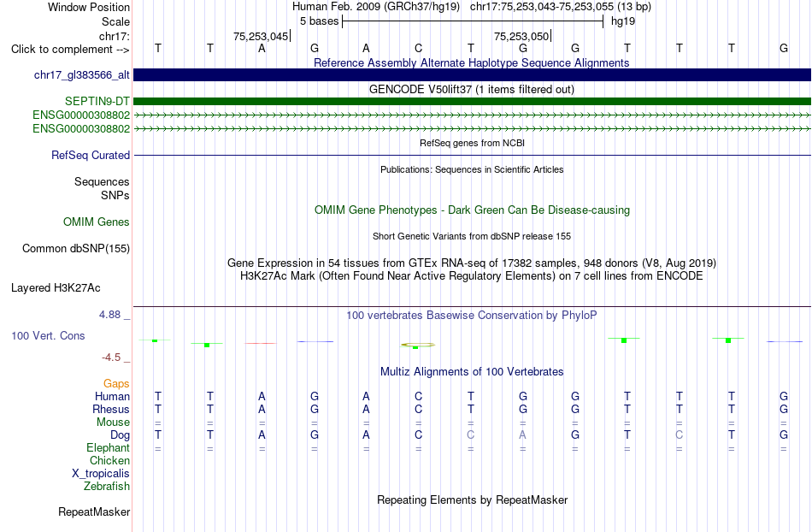Click the 4.88 PhyloP upper scale value

click(109, 315)
